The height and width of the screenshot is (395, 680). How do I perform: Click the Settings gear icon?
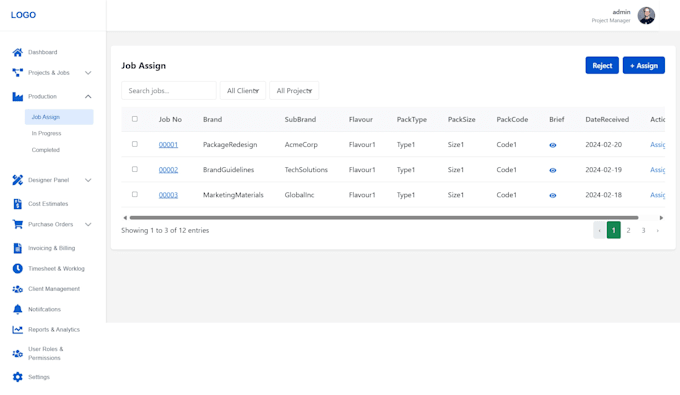[x=17, y=377]
